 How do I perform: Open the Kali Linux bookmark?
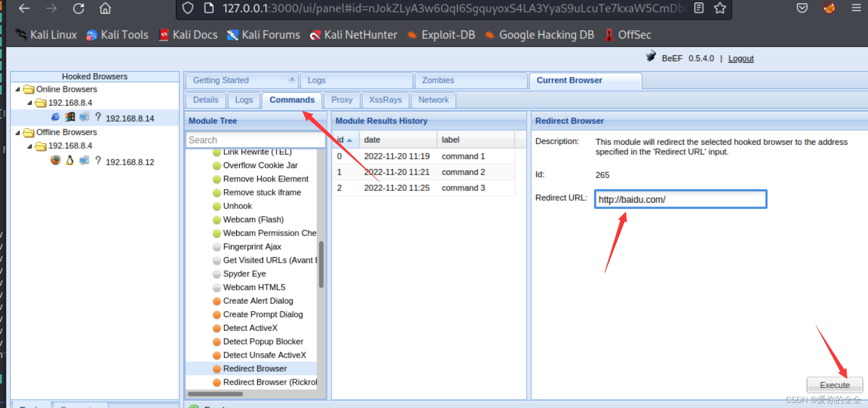click(46, 35)
